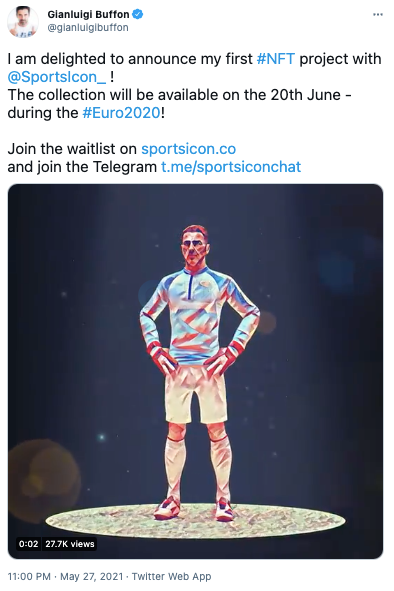Open the Gianluigi Buffon display name
The height and width of the screenshot is (591, 394).
[x=88, y=14]
